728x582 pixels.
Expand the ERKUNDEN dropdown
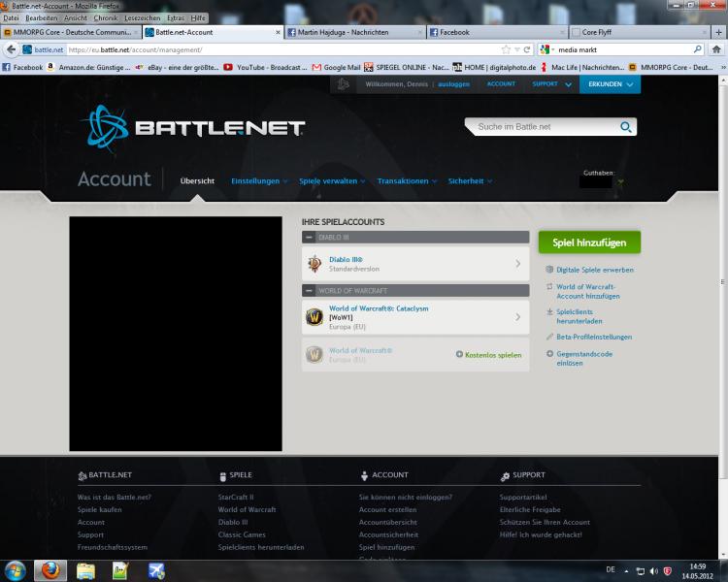pos(611,85)
